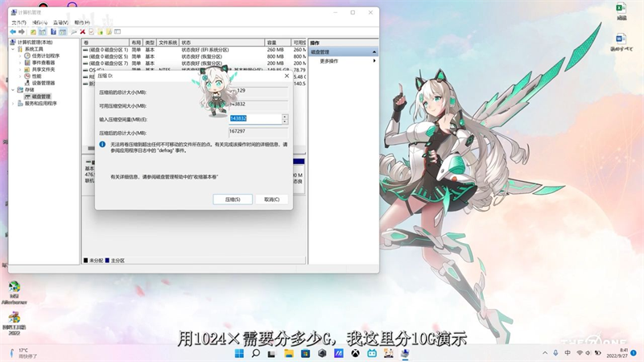644x362 pixels.
Task: Open the 帮助(H) menu
Action: [x=82, y=23]
